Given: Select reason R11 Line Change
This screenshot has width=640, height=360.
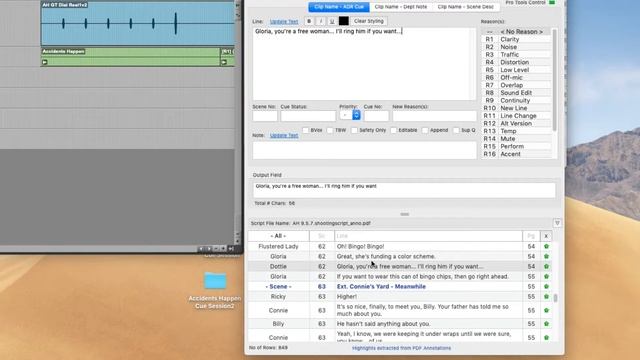Looking at the screenshot, I should (x=516, y=116).
